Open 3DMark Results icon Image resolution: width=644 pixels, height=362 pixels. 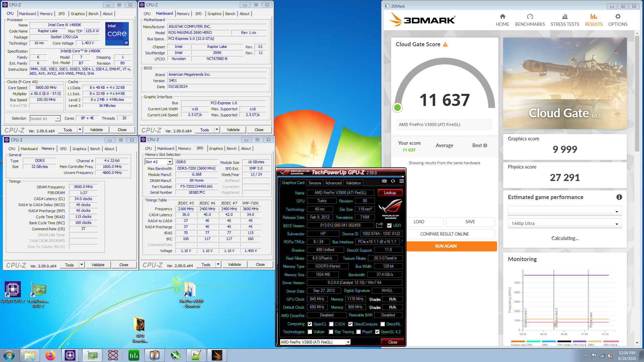pyautogui.click(x=593, y=16)
